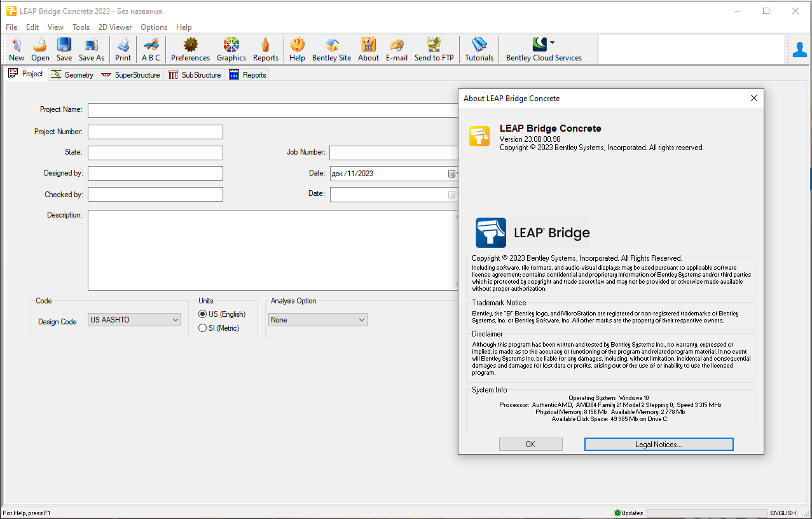
Task: Click the Help question mark icon
Action: click(297, 50)
